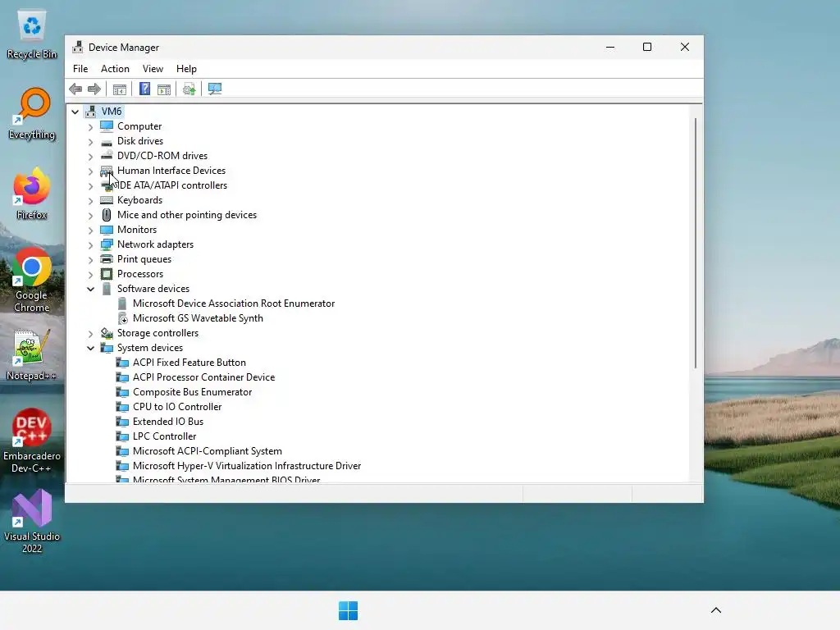This screenshot has height=630, width=840.
Task: Select ACPI Fixed Feature Button device
Action: pos(189,363)
